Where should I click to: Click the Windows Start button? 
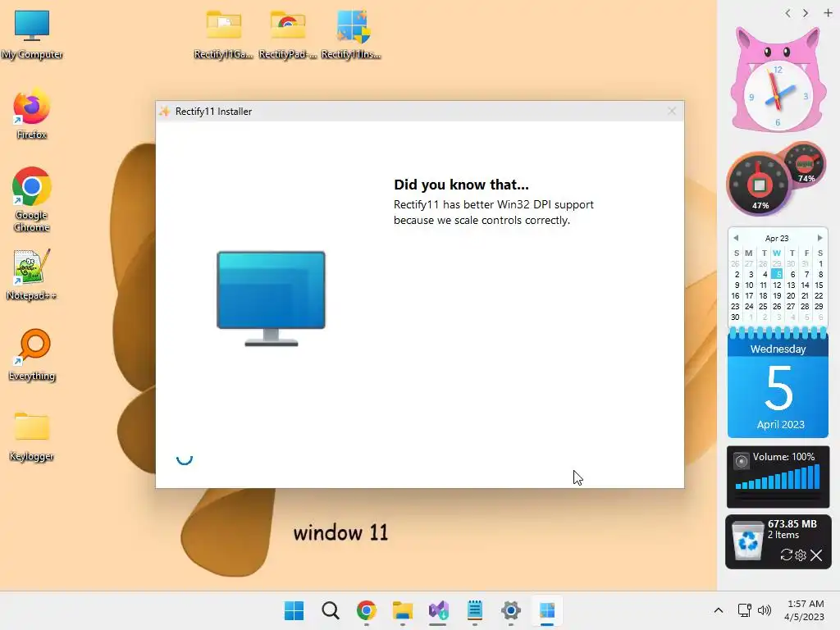pyautogui.click(x=294, y=610)
